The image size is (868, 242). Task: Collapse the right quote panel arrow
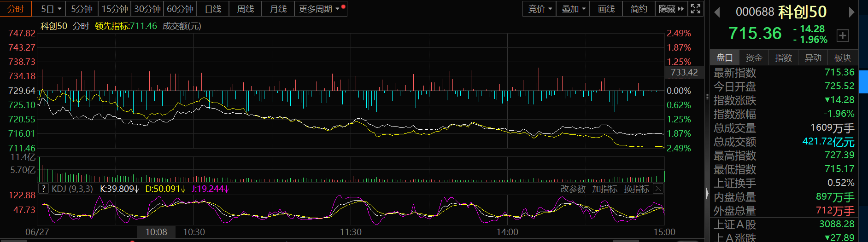click(707, 193)
